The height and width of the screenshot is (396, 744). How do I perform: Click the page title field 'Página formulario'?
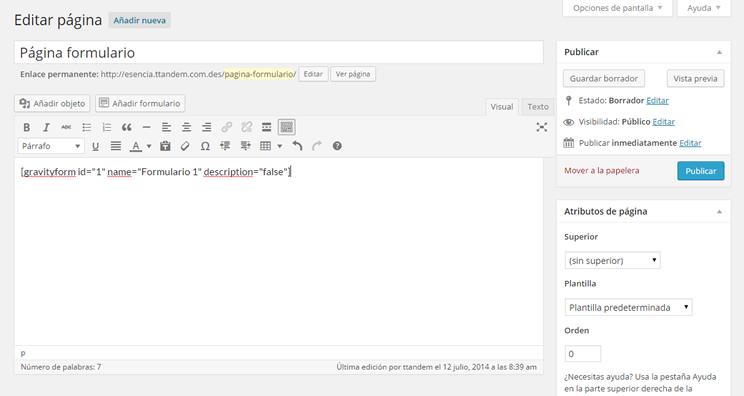[279, 52]
